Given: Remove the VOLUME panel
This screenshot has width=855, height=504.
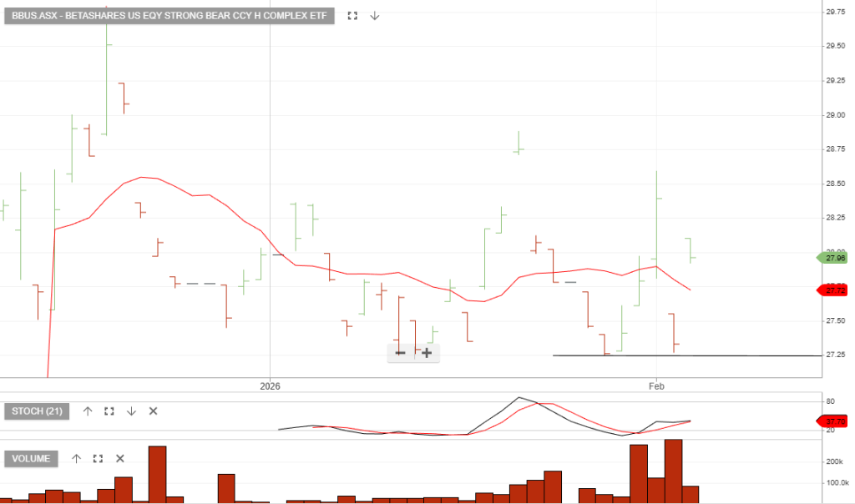Looking at the screenshot, I should pyautogui.click(x=119, y=458).
